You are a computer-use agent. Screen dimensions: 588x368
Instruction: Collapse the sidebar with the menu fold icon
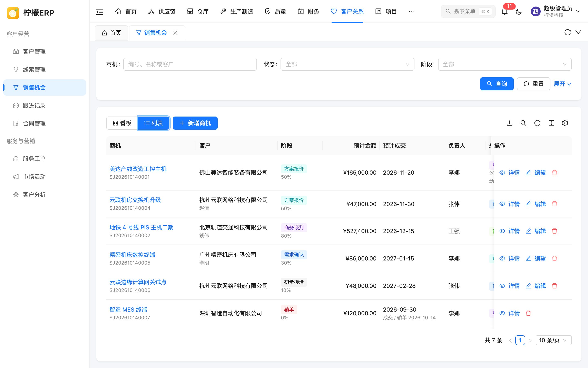click(100, 11)
